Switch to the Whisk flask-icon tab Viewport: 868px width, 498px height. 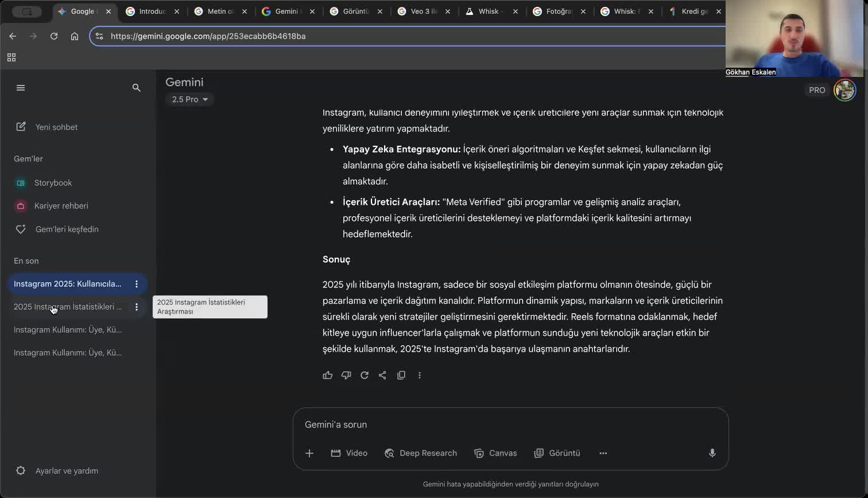[x=491, y=11]
